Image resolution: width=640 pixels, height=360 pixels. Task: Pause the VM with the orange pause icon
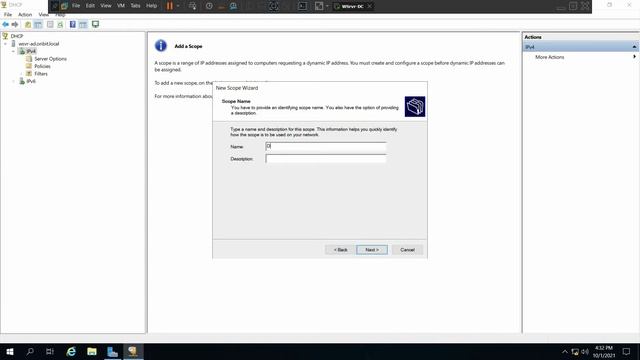point(170,6)
